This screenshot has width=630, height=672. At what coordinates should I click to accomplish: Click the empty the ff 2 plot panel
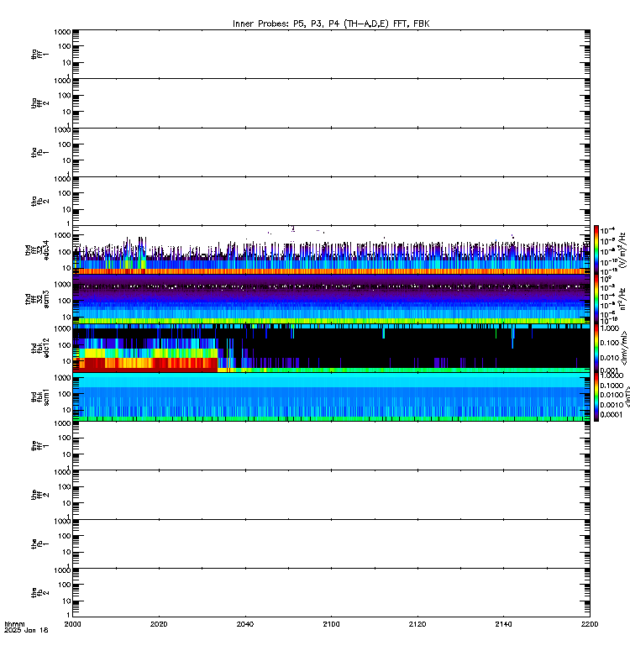coord(331,495)
